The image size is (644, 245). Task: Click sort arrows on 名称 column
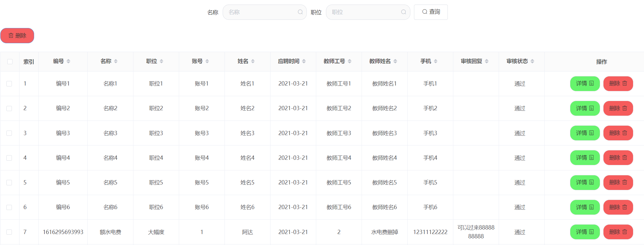click(x=116, y=61)
